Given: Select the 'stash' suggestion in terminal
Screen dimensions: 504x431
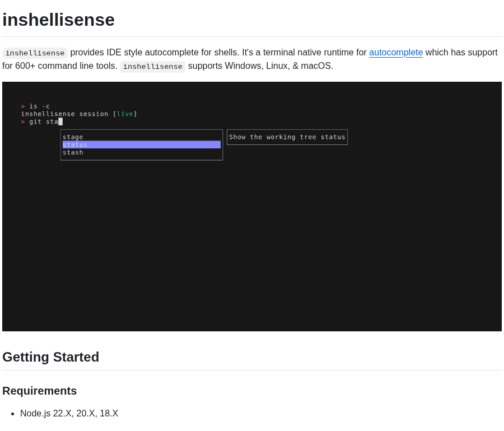Looking at the screenshot, I should tap(73, 153).
